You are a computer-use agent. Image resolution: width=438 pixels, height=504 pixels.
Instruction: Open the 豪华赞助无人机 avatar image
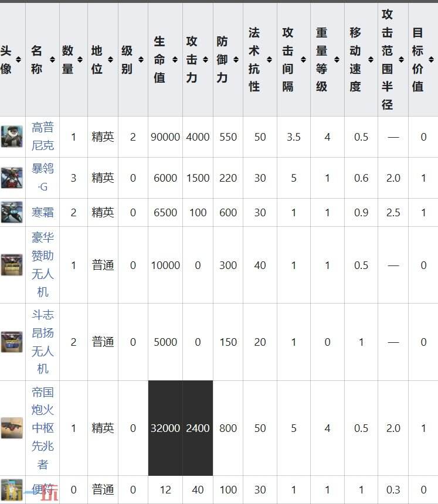12,265
